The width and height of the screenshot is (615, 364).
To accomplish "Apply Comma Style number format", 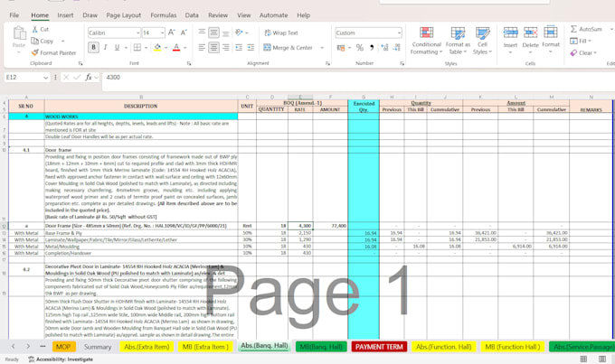I will click(x=372, y=47).
